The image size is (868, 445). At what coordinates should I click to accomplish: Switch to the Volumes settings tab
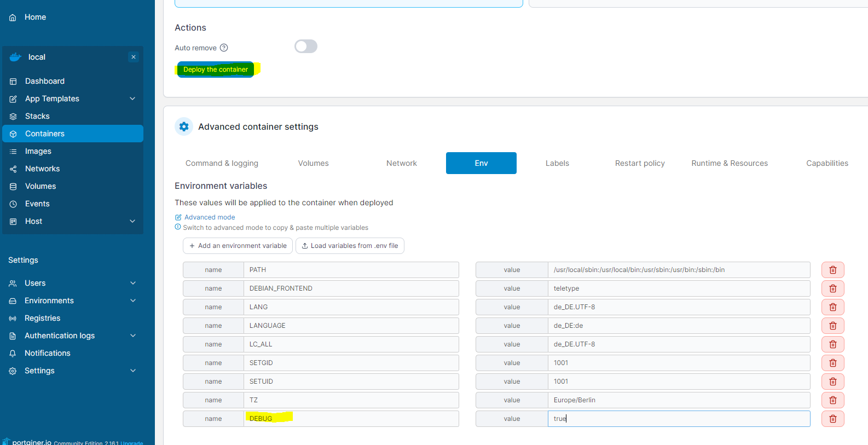pos(314,163)
